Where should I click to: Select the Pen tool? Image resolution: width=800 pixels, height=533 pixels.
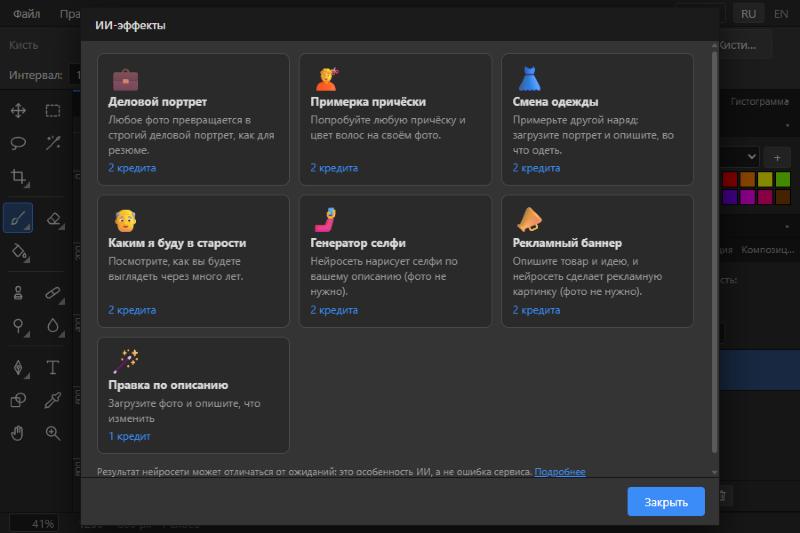(x=18, y=367)
